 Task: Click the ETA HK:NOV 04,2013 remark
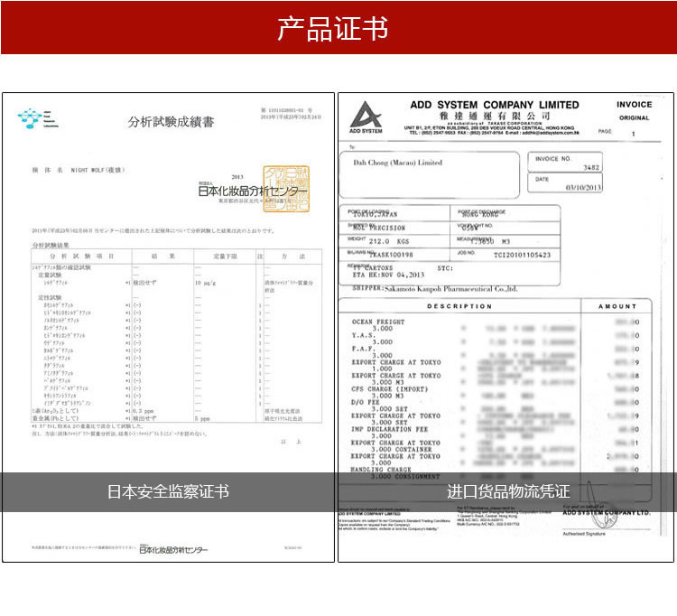pos(388,275)
